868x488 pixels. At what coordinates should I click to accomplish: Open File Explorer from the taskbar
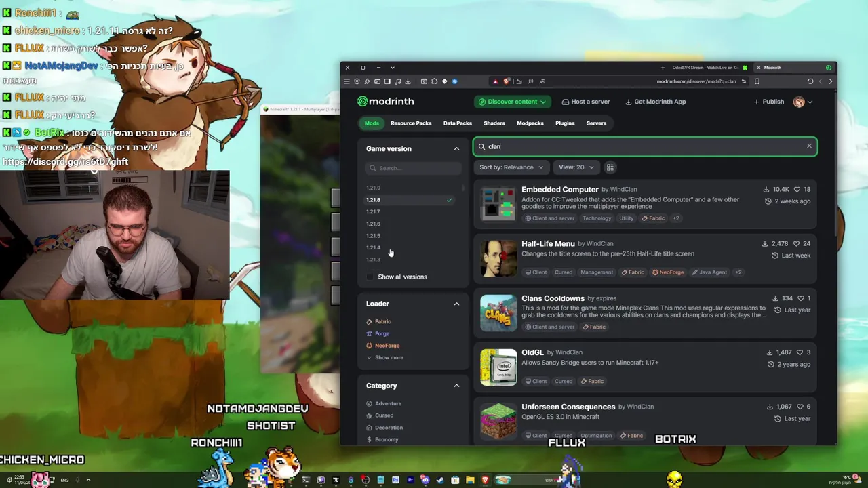pos(470,480)
